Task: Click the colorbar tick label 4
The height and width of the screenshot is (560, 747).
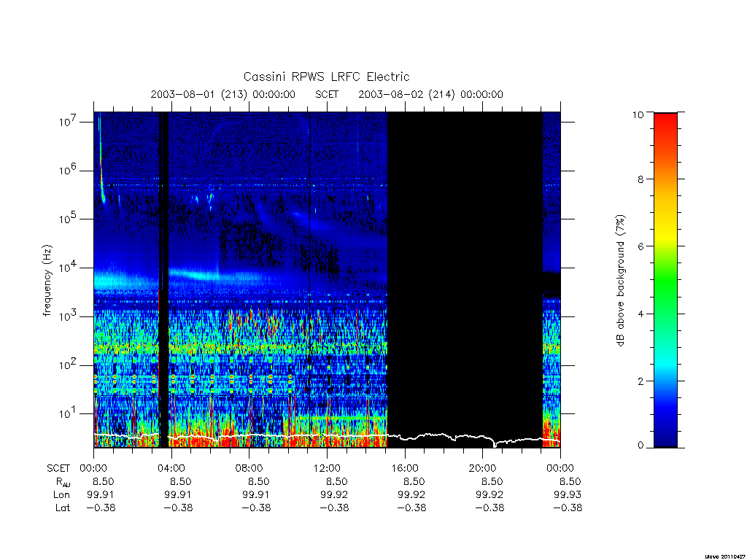Action: (640, 314)
